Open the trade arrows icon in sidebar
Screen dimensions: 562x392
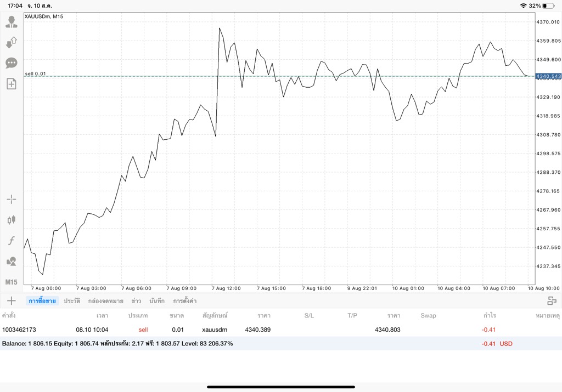(12, 43)
